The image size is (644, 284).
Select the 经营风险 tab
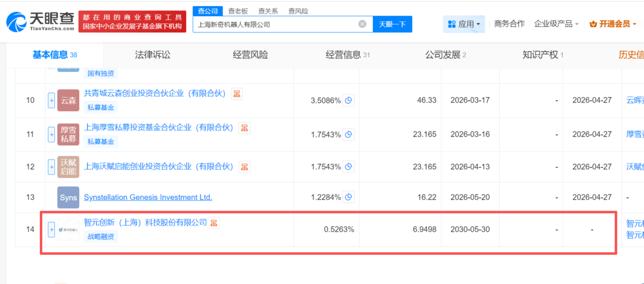pos(250,55)
